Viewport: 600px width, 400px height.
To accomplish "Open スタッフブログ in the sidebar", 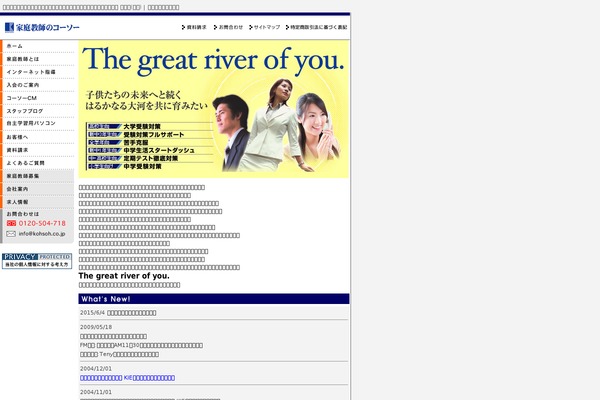I will [x=38, y=111].
